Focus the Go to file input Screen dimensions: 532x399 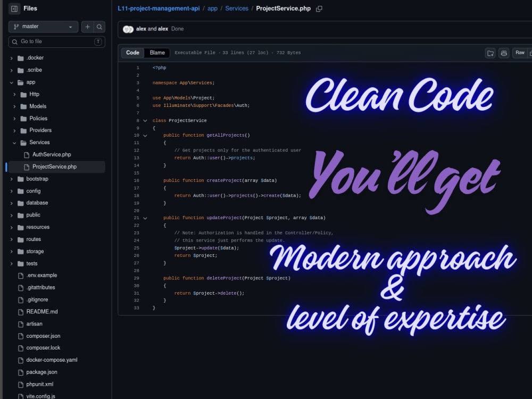coord(57,41)
